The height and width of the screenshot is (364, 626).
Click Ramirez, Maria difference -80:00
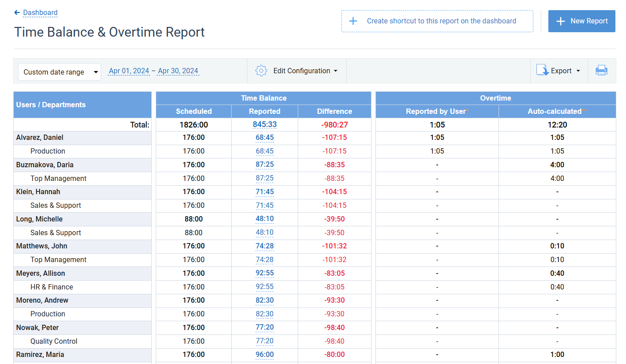point(334,355)
